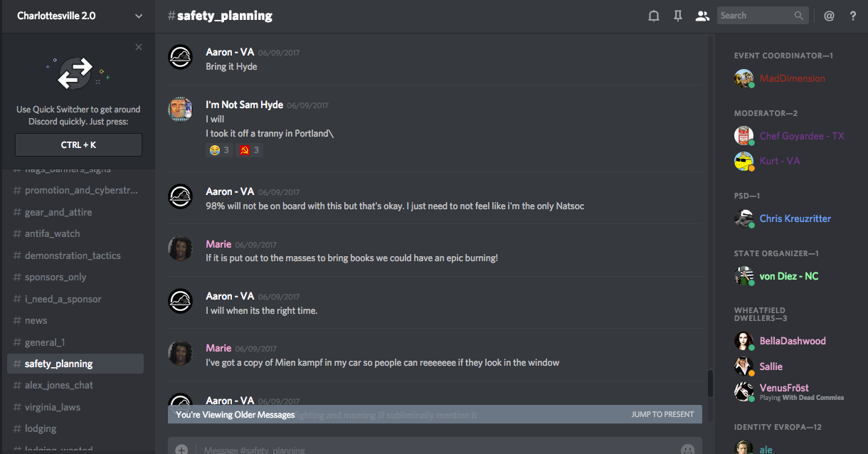Close the Quick Switcher tip
868x454 pixels.
tap(139, 47)
